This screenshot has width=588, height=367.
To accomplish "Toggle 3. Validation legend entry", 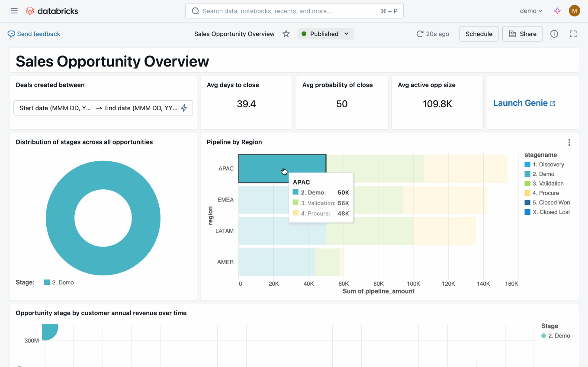I will pyautogui.click(x=548, y=184).
